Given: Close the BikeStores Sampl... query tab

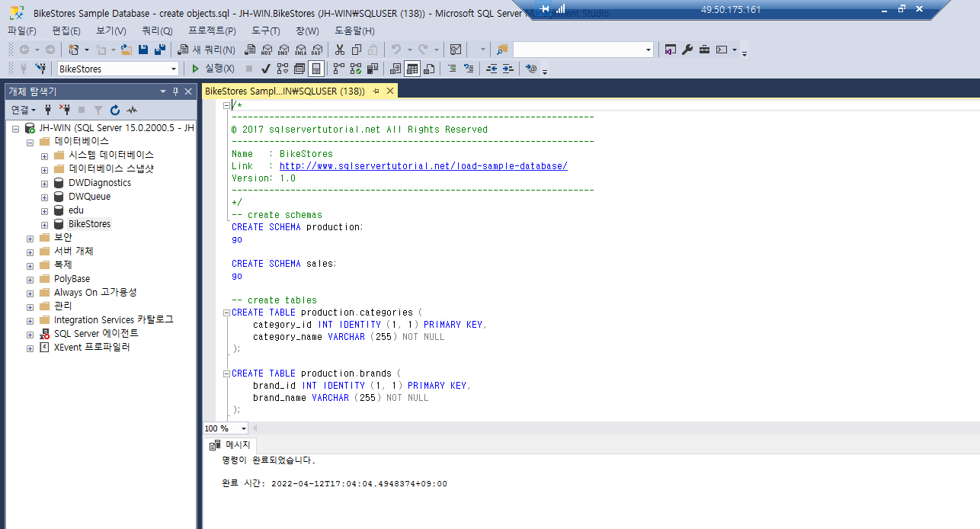Looking at the screenshot, I should pyautogui.click(x=389, y=91).
